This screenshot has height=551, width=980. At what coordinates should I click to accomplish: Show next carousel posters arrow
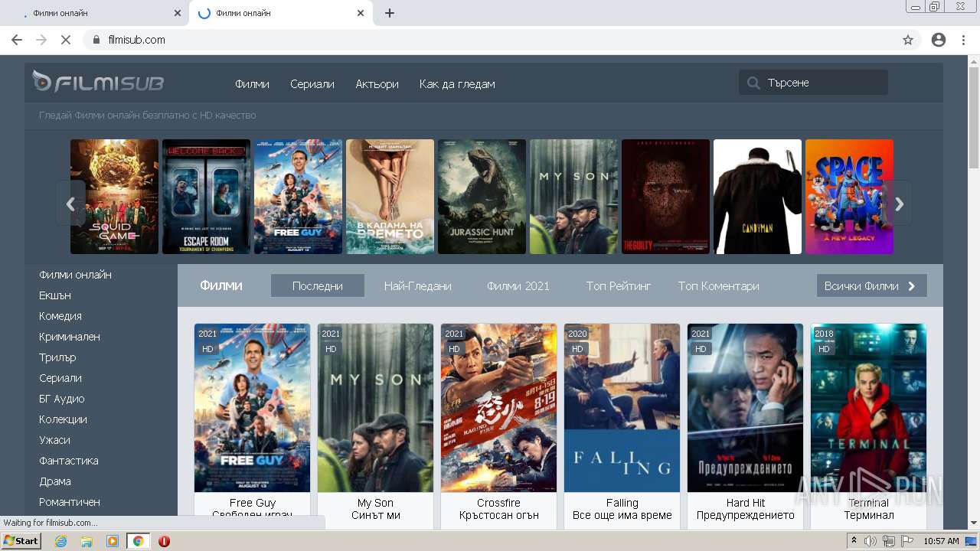point(900,204)
